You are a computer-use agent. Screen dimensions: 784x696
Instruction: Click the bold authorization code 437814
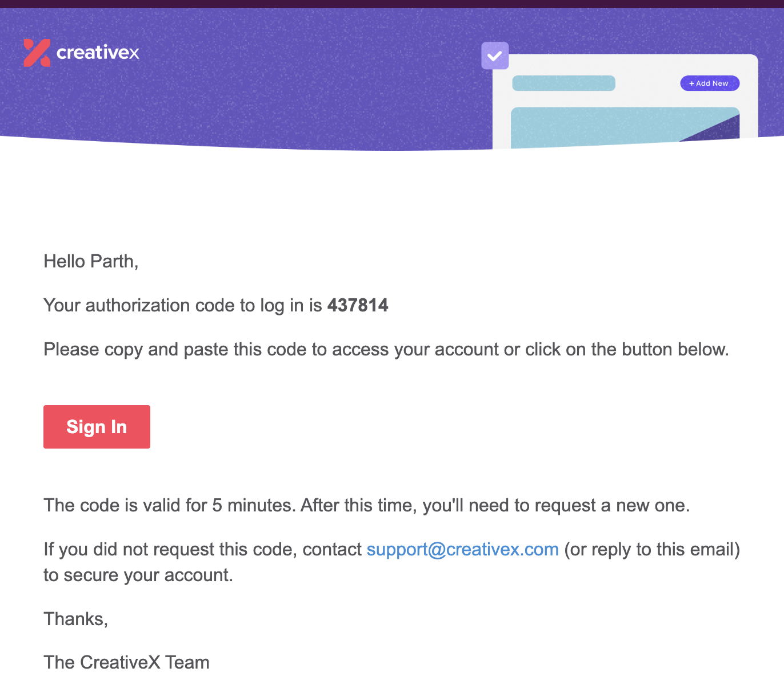coord(358,305)
